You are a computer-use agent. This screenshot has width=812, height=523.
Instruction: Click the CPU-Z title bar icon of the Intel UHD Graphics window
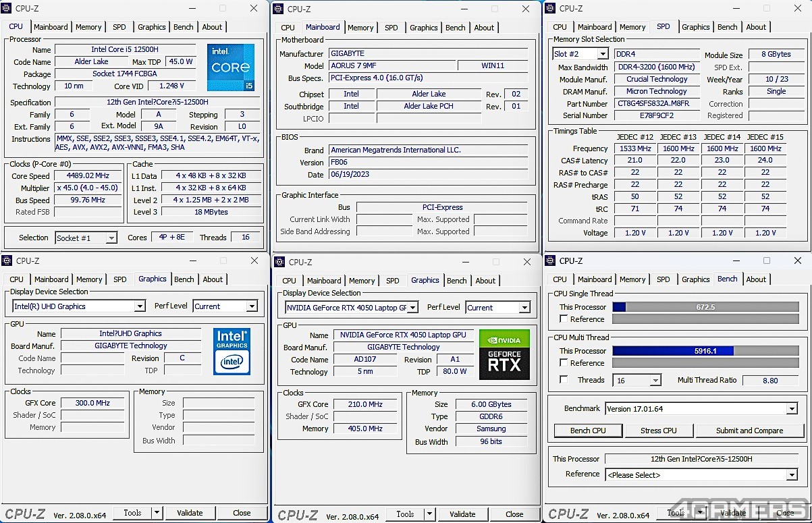click(7, 260)
